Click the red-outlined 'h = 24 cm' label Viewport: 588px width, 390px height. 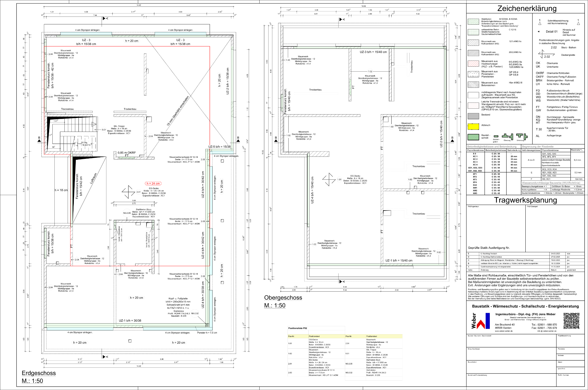pyautogui.click(x=153, y=184)
